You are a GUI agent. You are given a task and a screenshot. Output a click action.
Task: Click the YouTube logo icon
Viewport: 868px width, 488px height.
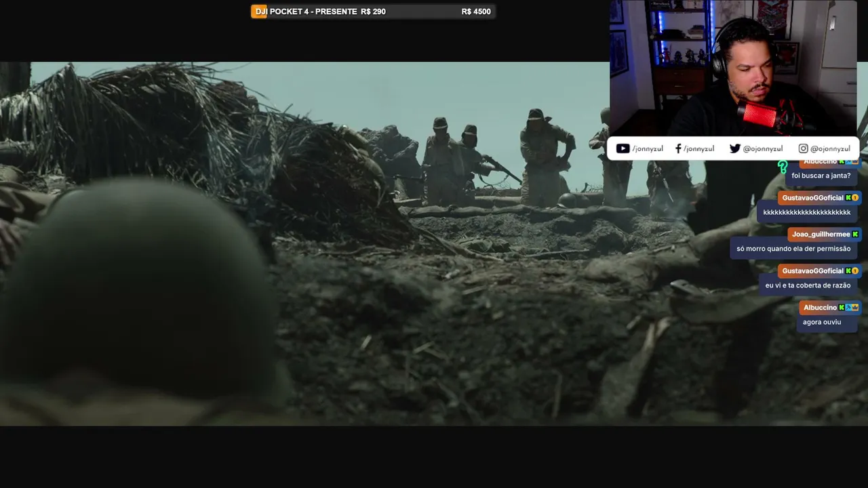pyautogui.click(x=623, y=148)
